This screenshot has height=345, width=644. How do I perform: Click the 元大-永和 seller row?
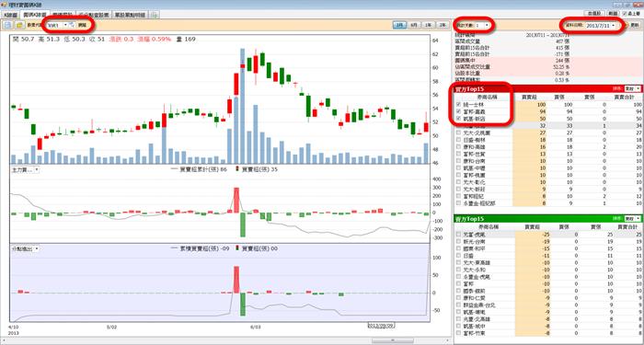tap(548, 270)
